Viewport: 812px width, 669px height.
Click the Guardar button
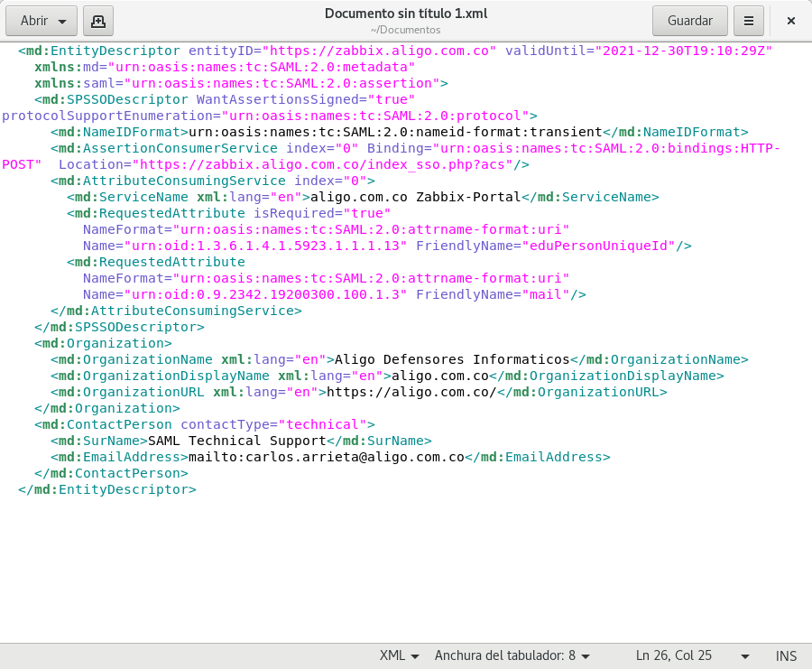[690, 21]
